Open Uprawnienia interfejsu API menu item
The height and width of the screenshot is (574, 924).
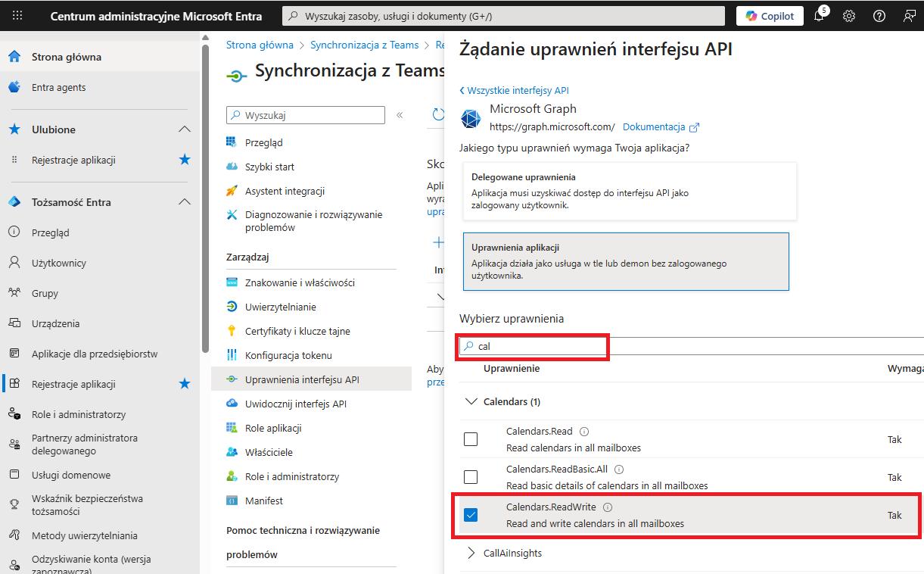pos(302,379)
